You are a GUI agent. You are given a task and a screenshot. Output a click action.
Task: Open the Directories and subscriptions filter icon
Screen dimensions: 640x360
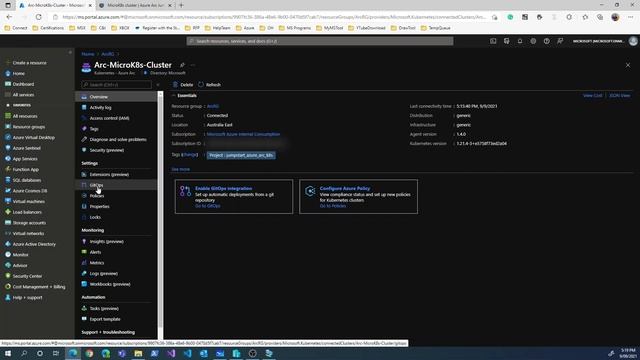507,41
